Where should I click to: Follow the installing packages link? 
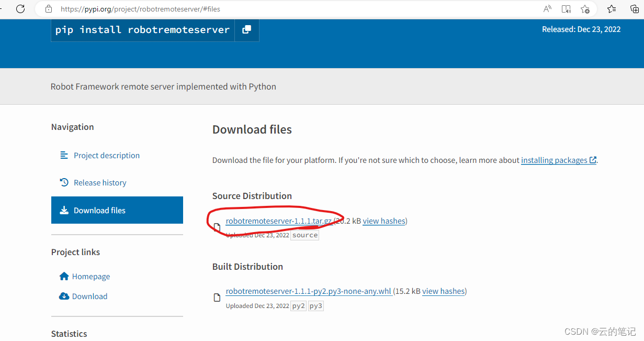[559, 160]
